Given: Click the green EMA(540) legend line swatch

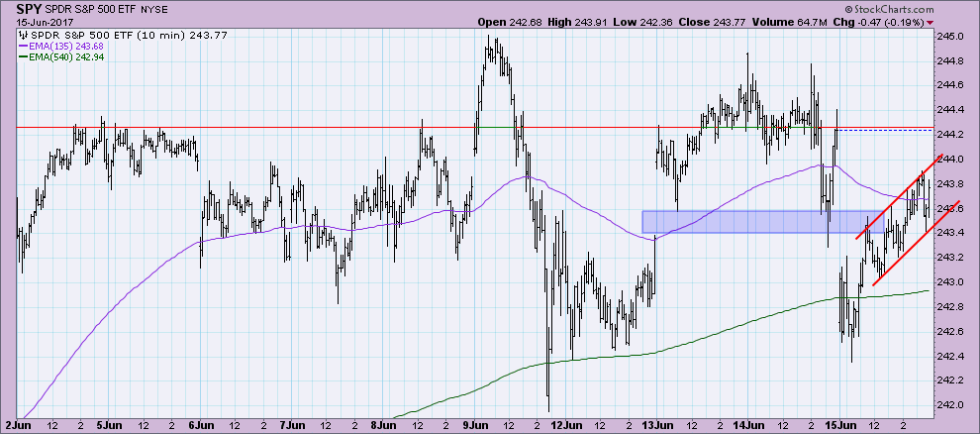Looking at the screenshot, I should [x=23, y=56].
